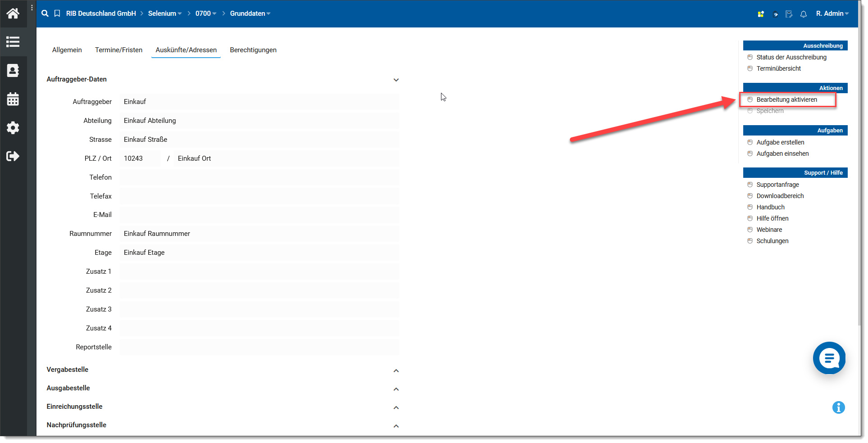Click the Telefax input field
The height and width of the screenshot is (443, 868).
click(x=259, y=196)
